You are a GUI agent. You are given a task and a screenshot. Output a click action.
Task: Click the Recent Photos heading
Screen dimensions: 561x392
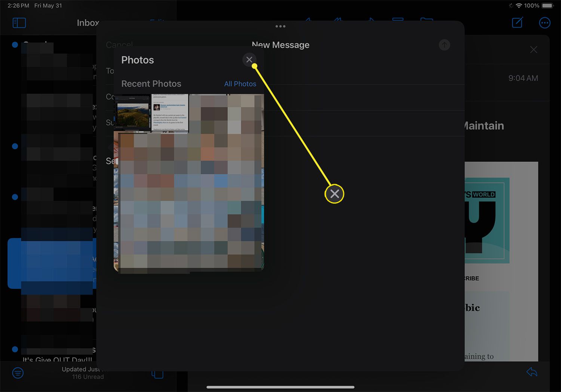point(151,84)
